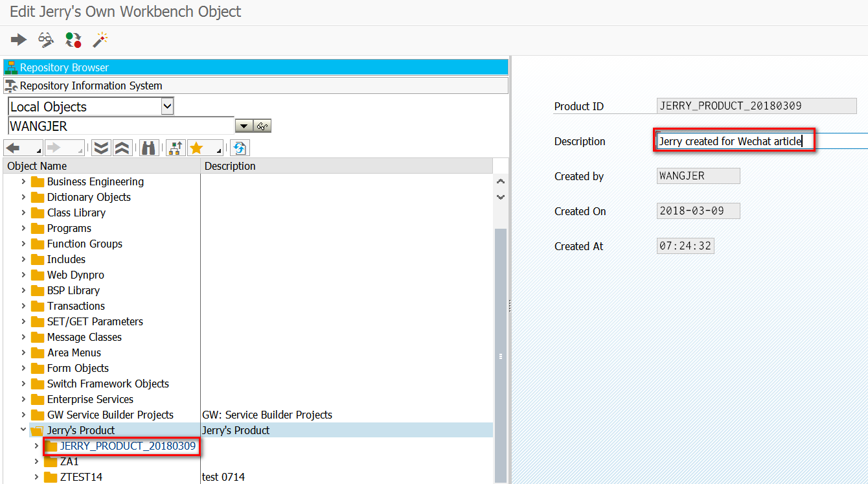
Task: Click the open folder icon of Jerry's Product
Action: tap(37, 430)
